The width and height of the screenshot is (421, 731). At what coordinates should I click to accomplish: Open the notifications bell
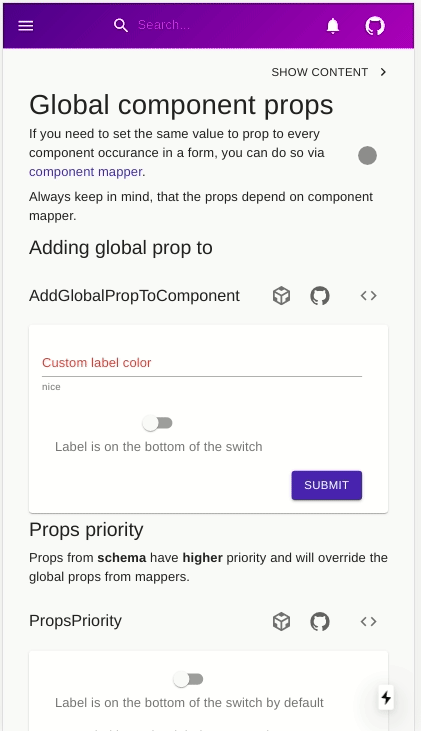[332, 26]
